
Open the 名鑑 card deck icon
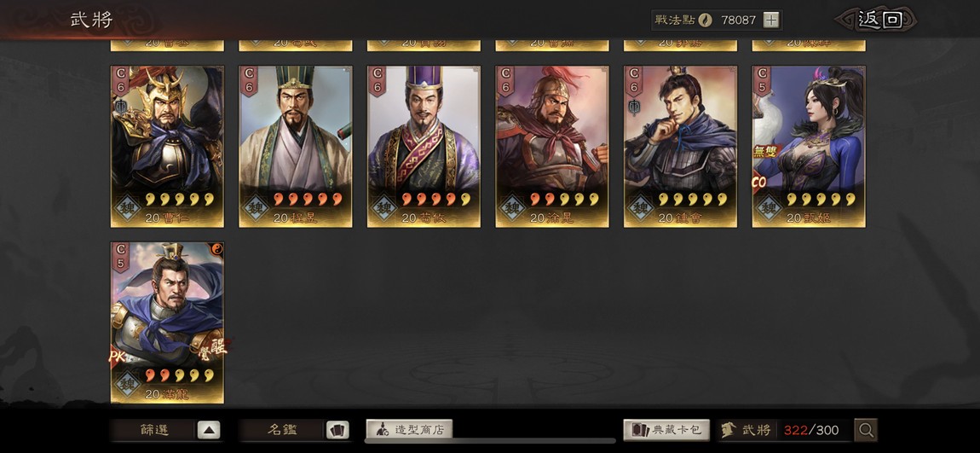coord(337,430)
